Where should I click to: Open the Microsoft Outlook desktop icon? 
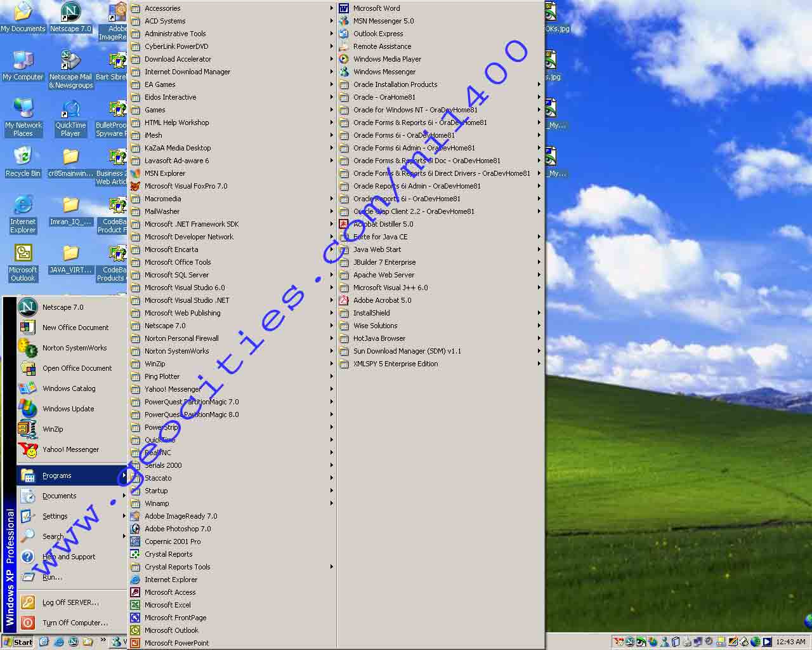[23, 263]
